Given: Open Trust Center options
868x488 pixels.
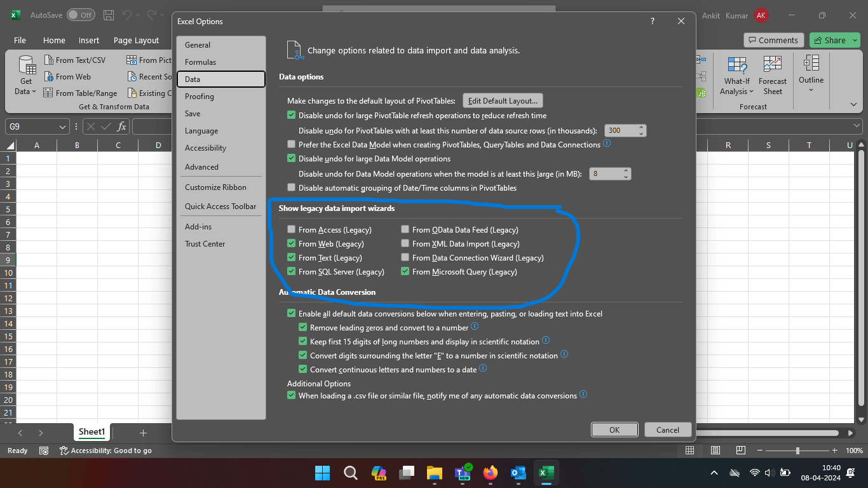Looking at the screenshot, I should click(221, 244).
